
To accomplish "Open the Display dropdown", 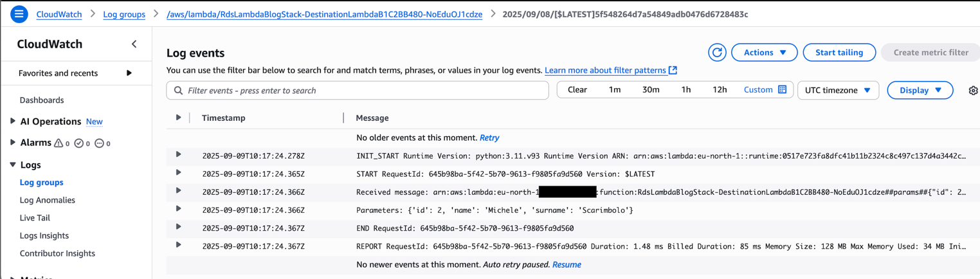I will pos(920,91).
